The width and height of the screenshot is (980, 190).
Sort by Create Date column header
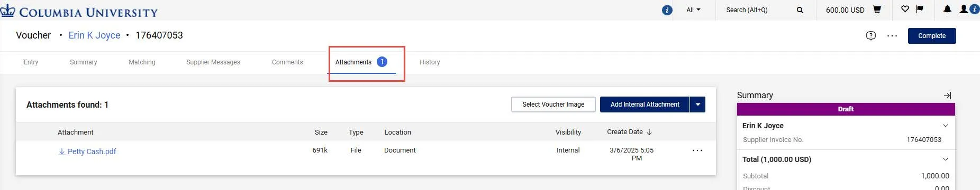click(629, 132)
